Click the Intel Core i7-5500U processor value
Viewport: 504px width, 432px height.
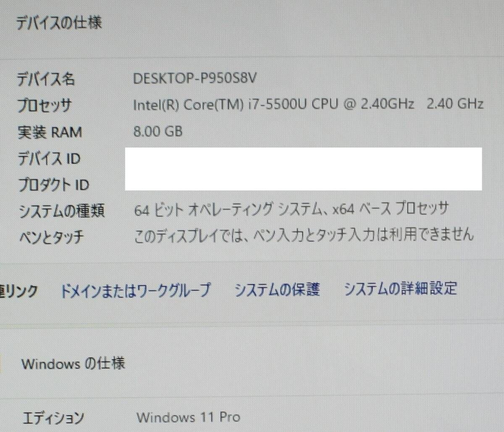308,104
